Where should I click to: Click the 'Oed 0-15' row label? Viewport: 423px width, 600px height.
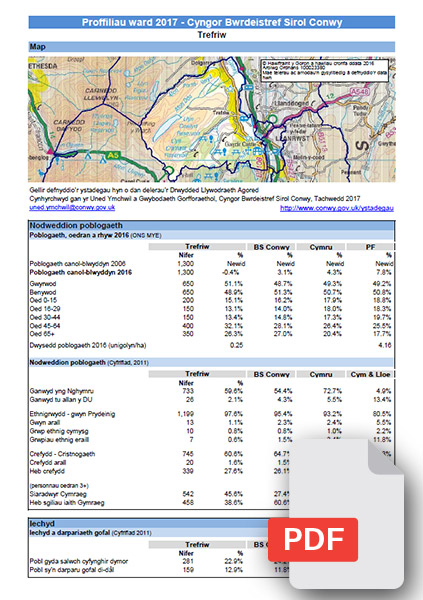[43, 300]
